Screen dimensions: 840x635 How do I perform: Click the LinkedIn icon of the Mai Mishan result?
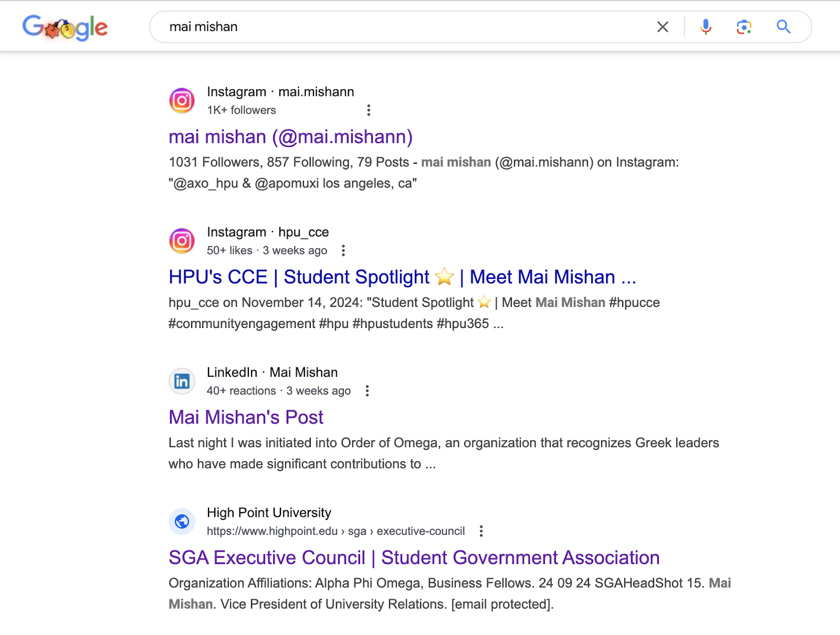tap(182, 381)
